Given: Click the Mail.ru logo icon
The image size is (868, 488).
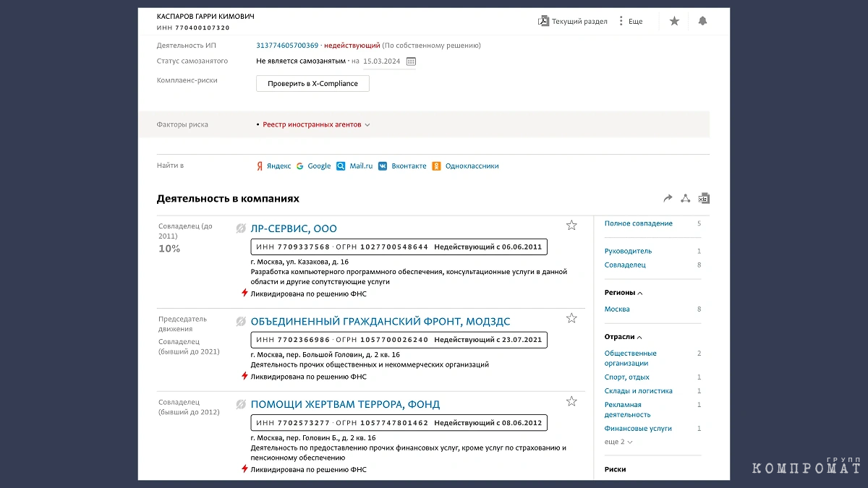Looking at the screenshot, I should [x=341, y=166].
